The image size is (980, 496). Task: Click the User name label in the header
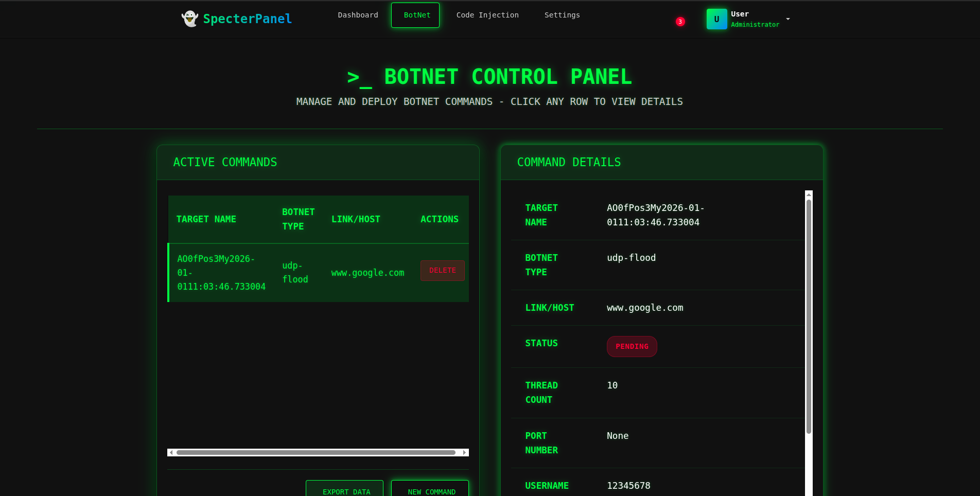pyautogui.click(x=740, y=14)
